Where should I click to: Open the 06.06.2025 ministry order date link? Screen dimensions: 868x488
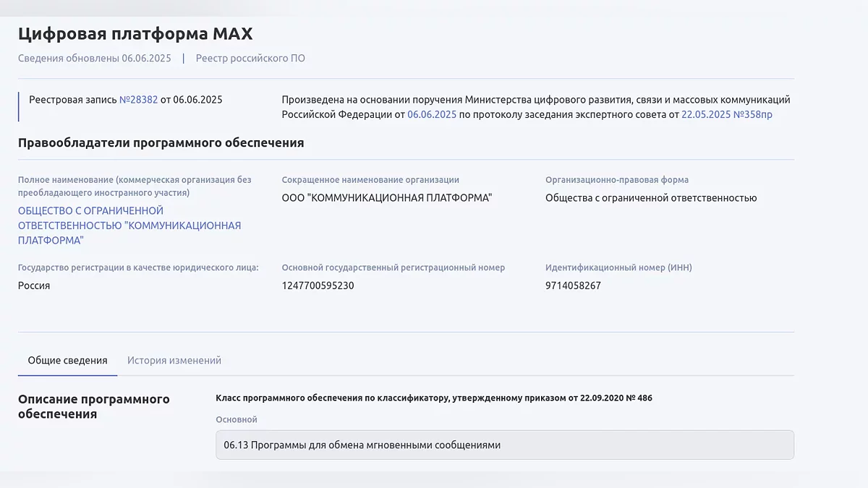pyautogui.click(x=432, y=114)
